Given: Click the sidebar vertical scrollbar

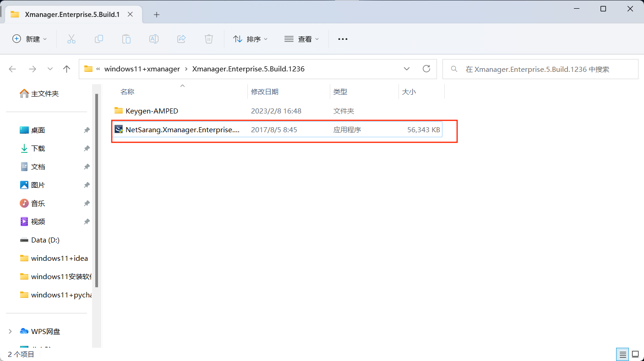Looking at the screenshot, I should (97, 190).
